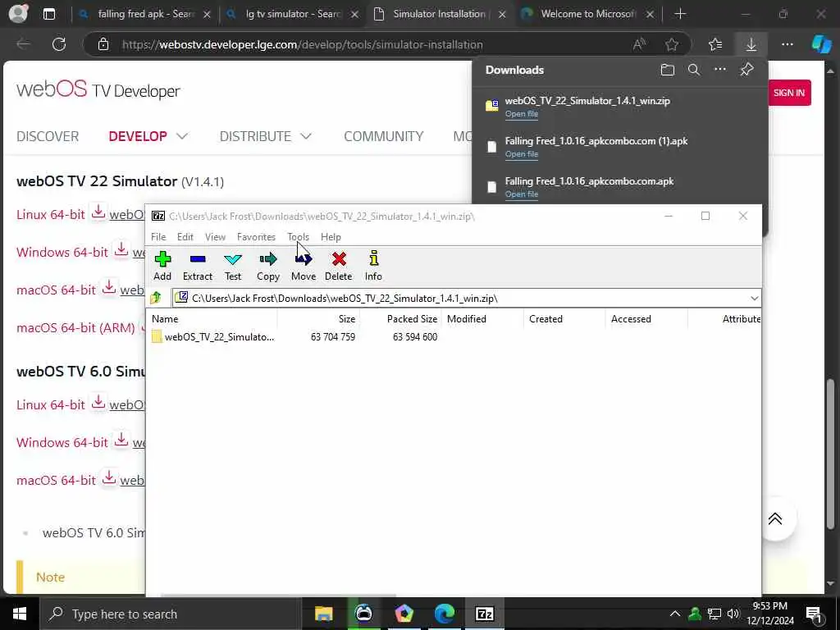This screenshot has height=630, width=840.
Task: Close the Simulator Installation tab
Action: point(502,15)
